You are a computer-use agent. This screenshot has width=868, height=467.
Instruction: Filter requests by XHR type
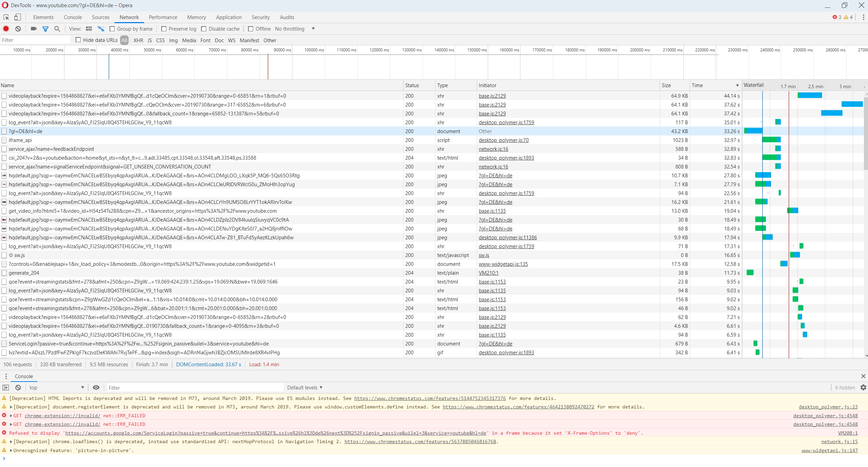point(138,40)
